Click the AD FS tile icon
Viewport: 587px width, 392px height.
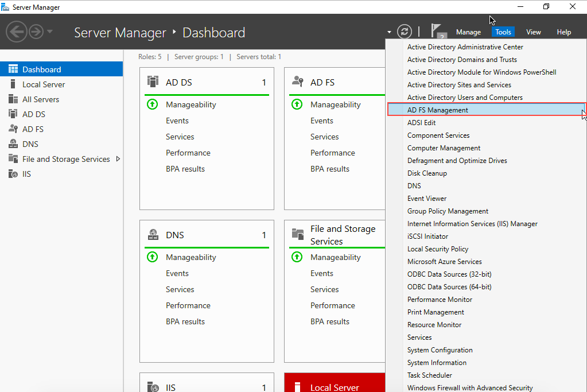tap(298, 81)
